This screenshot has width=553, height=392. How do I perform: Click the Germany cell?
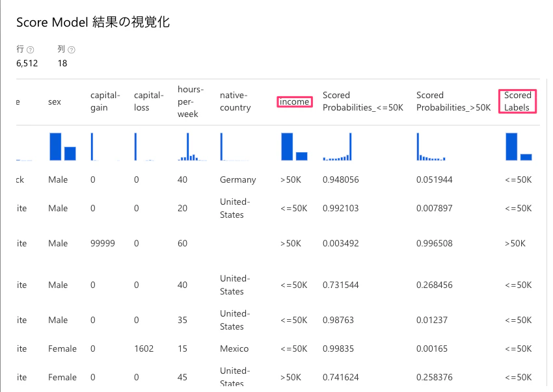tap(237, 180)
